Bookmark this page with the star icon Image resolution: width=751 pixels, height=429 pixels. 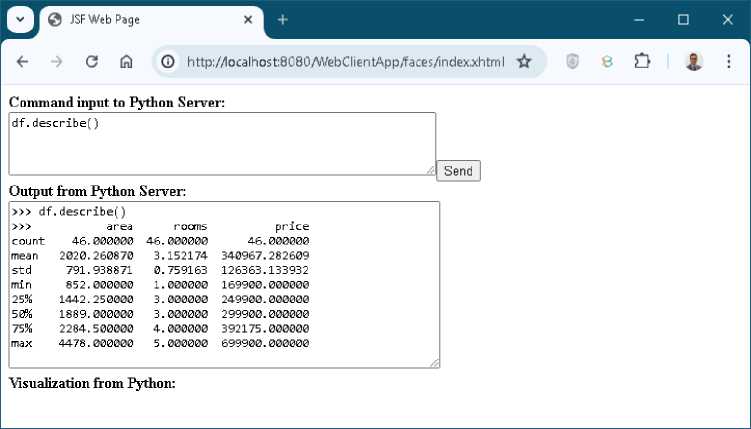(x=524, y=61)
